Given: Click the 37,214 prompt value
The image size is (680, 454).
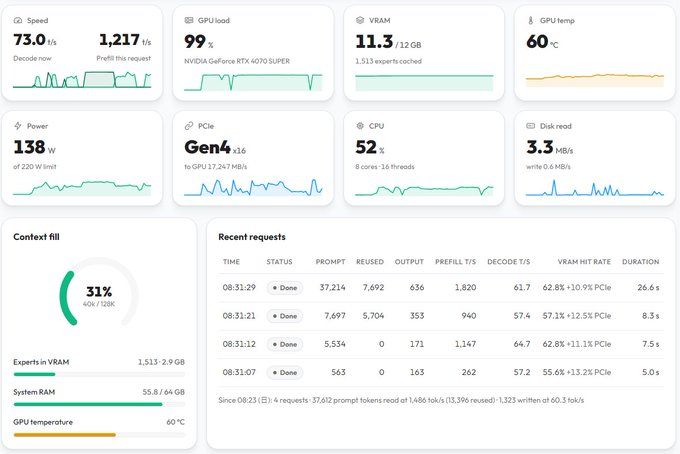Looking at the screenshot, I should 333,287.
